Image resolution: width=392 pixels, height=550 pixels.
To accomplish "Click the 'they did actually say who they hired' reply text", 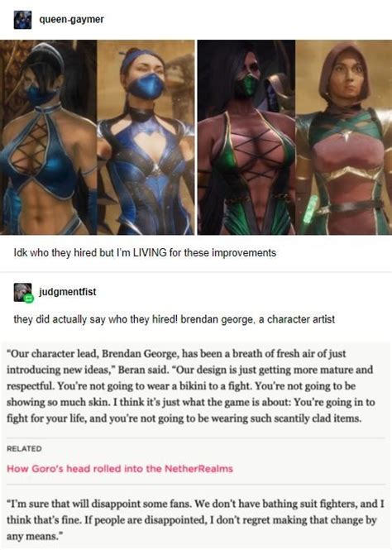I will [x=174, y=319].
